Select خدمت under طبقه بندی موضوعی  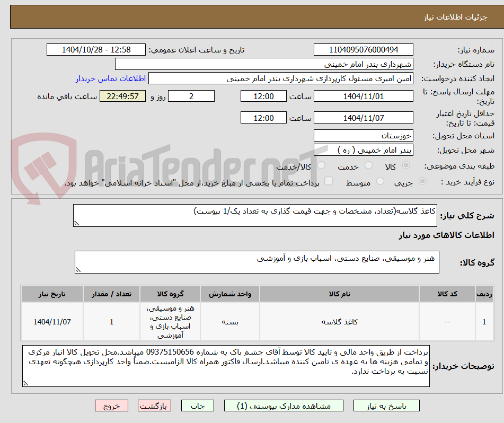(367, 165)
